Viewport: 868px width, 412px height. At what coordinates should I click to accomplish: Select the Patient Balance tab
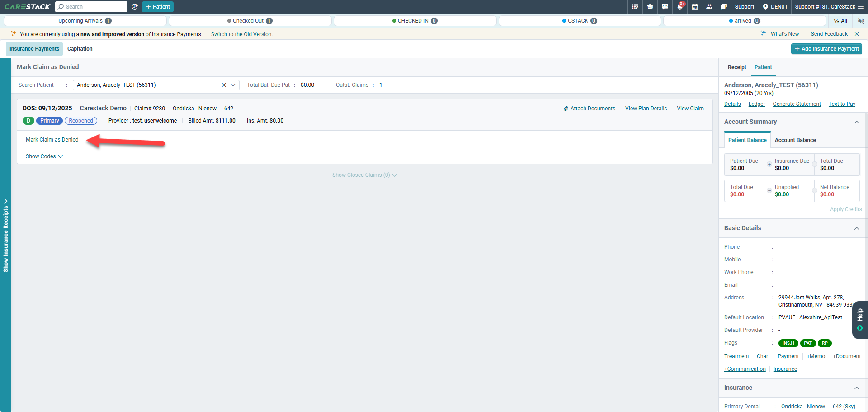tap(747, 140)
